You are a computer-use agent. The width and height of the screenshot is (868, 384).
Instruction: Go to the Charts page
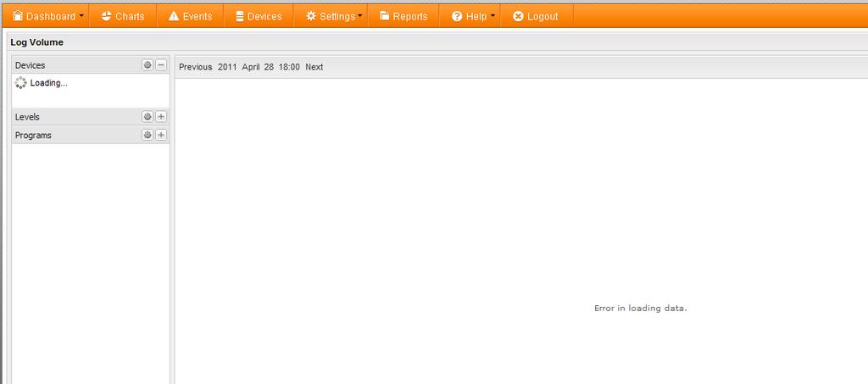[122, 16]
